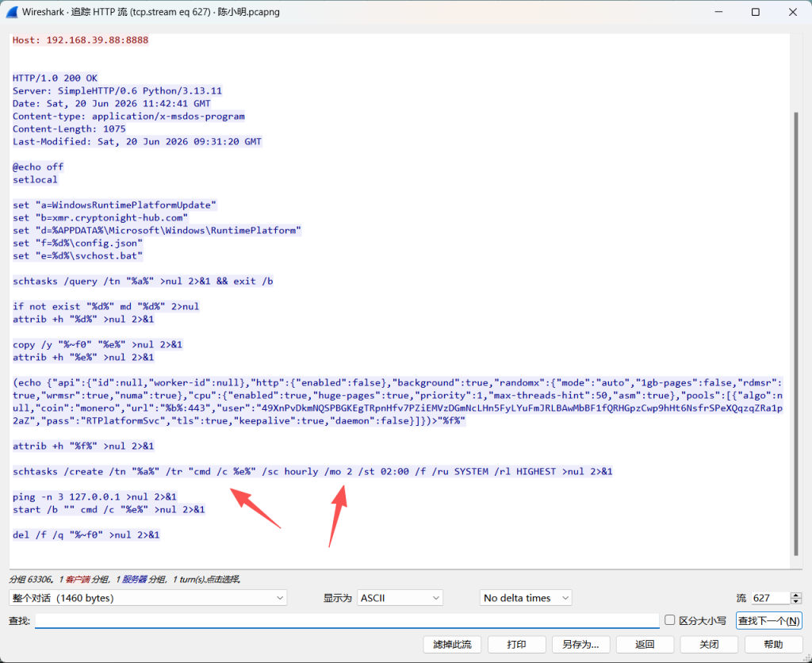Decrease stream number with down stepper arrow
The height and width of the screenshot is (663, 812).
point(796,601)
